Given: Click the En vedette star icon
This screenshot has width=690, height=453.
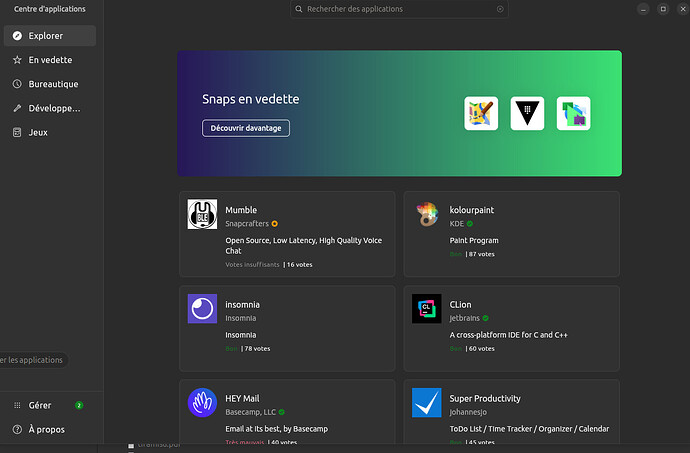Looking at the screenshot, I should pyautogui.click(x=17, y=60).
